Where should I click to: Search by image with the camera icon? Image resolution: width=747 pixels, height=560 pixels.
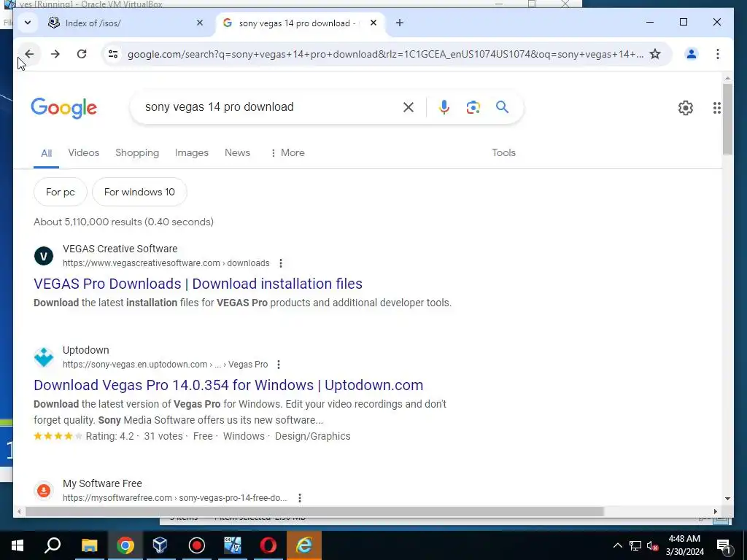coord(473,107)
